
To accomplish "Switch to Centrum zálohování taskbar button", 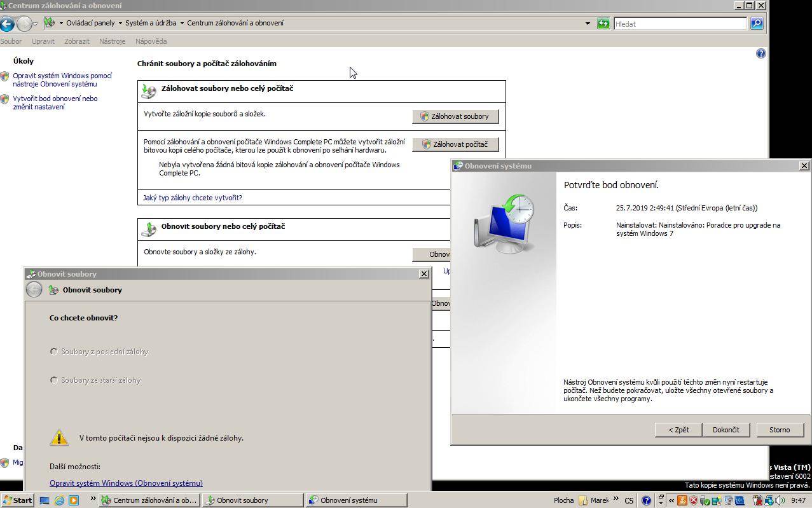I will pyautogui.click(x=149, y=500).
